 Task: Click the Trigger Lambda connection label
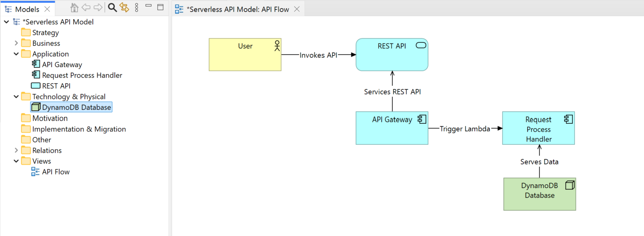(465, 129)
